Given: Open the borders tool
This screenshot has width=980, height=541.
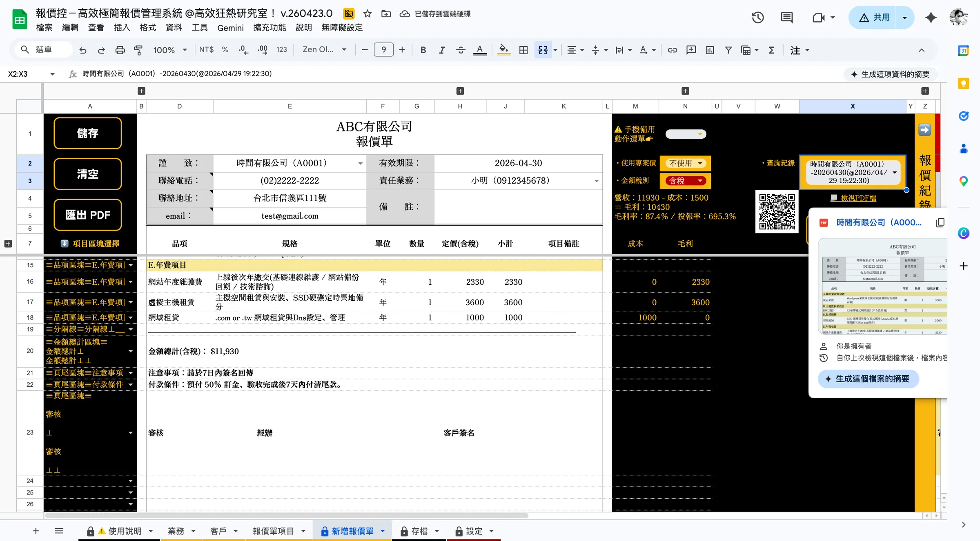Looking at the screenshot, I should pos(523,50).
